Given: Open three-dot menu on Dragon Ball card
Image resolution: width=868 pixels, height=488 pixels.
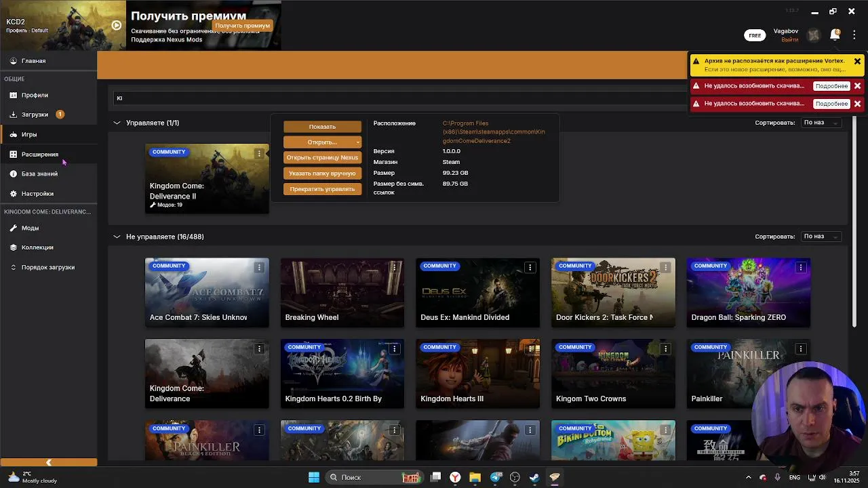Looking at the screenshot, I should click(801, 268).
